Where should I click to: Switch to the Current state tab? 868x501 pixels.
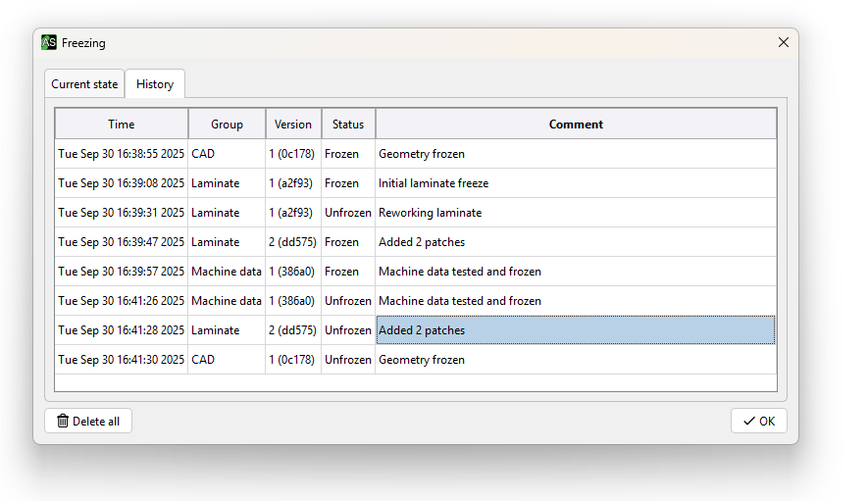84,84
